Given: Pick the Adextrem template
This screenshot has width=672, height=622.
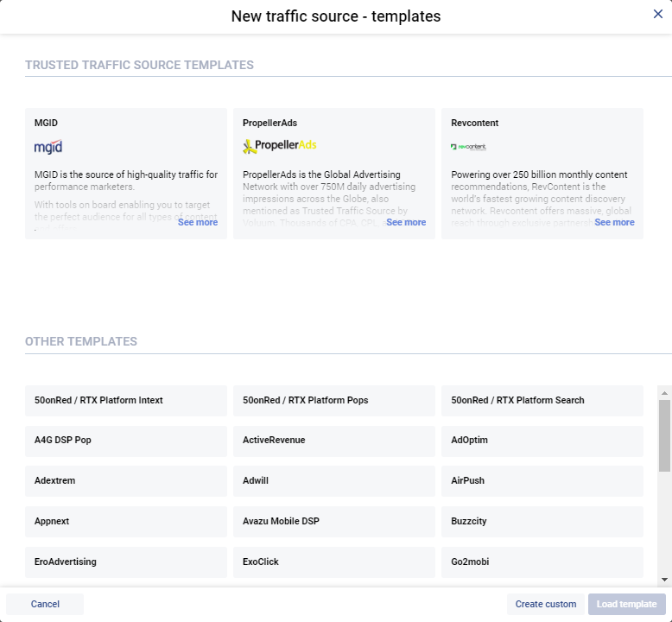Looking at the screenshot, I should click(x=126, y=481).
